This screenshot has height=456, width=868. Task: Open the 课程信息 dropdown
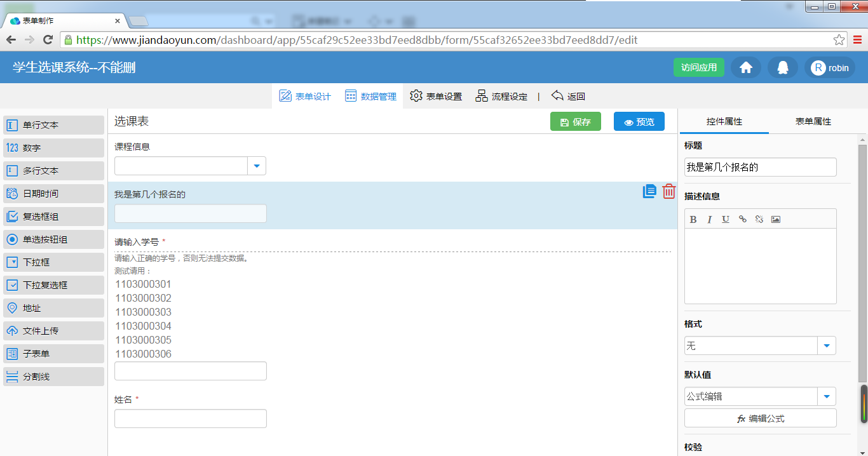point(257,166)
